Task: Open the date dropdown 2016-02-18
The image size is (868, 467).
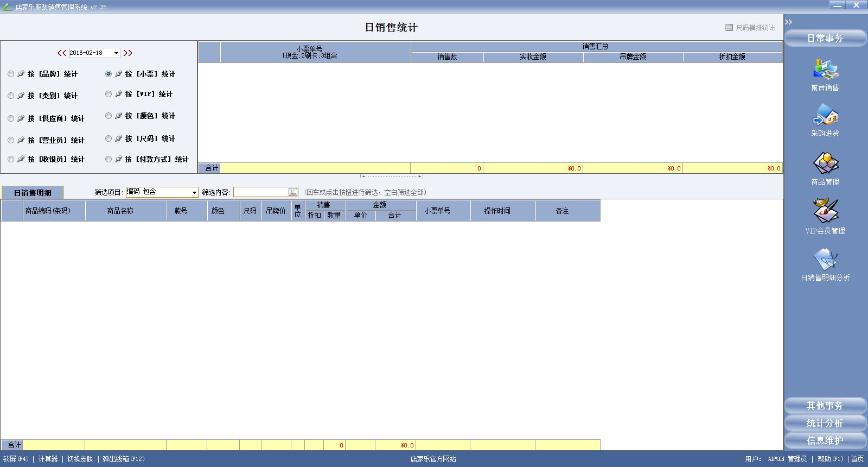Action: click(116, 53)
